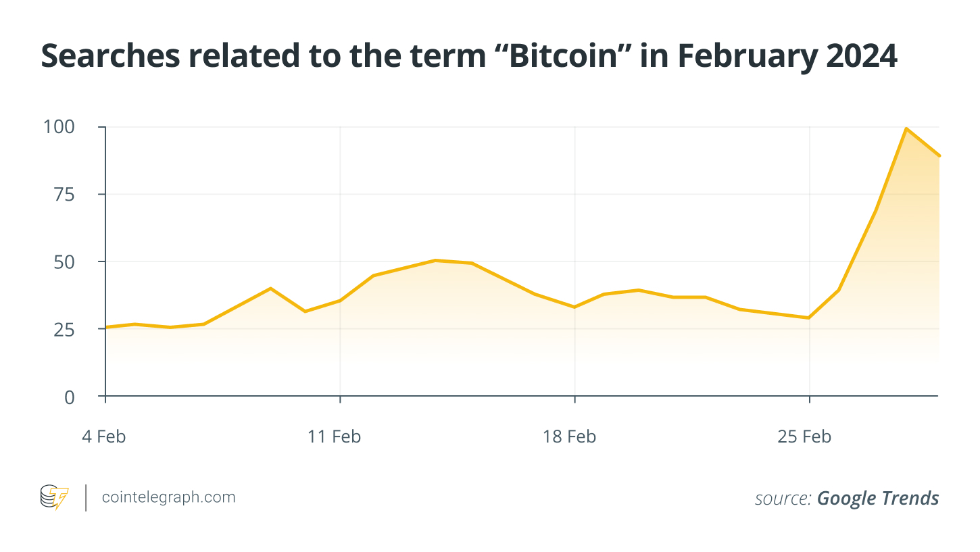This screenshot has height=552, width=980.
Task: Click the word "source:" in footer
Action: pos(783,499)
